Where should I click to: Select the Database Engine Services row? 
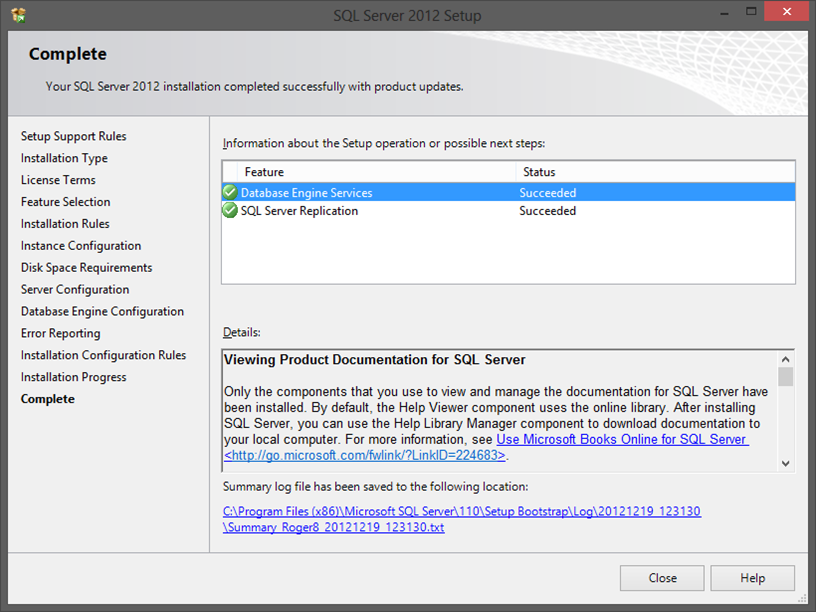[508, 192]
